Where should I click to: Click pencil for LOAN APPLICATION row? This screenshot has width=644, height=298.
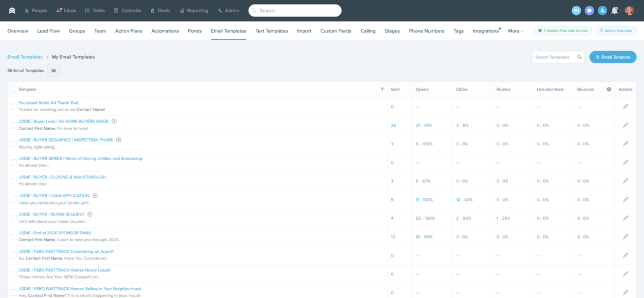pos(625,199)
